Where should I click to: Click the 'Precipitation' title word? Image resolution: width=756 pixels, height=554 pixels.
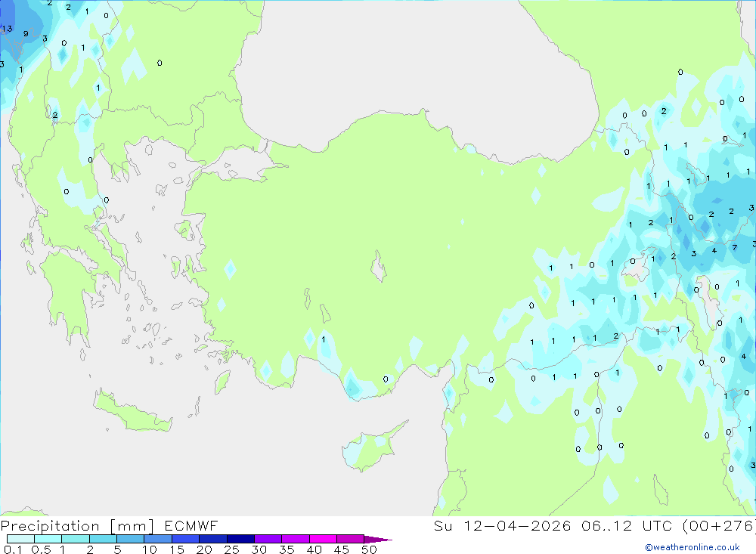[x=50, y=525]
